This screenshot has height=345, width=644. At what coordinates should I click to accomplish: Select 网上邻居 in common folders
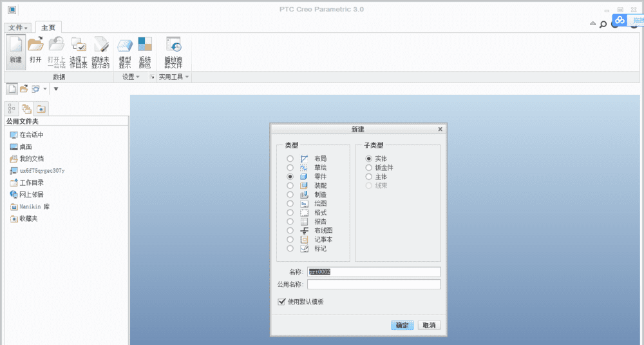tap(26, 195)
